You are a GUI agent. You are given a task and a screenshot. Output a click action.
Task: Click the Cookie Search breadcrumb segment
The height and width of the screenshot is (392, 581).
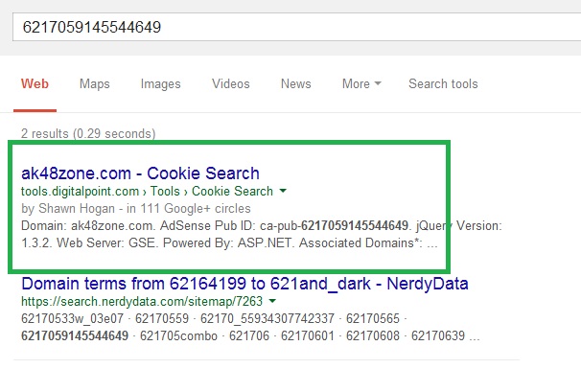(x=232, y=191)
